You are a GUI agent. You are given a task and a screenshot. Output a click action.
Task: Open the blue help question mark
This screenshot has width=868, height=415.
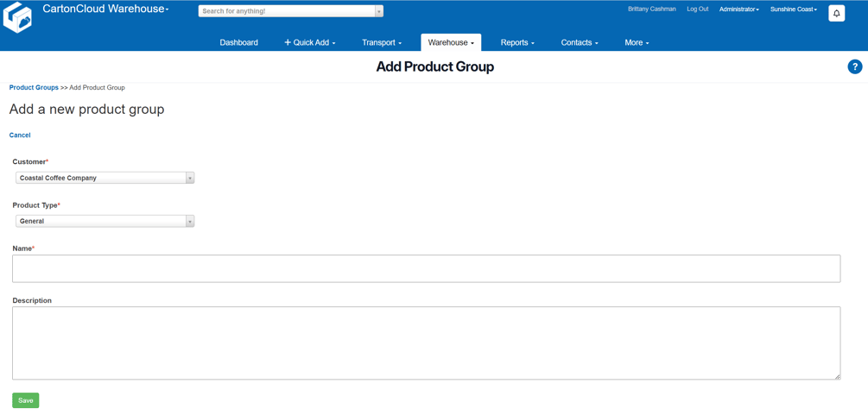[855, 67]
